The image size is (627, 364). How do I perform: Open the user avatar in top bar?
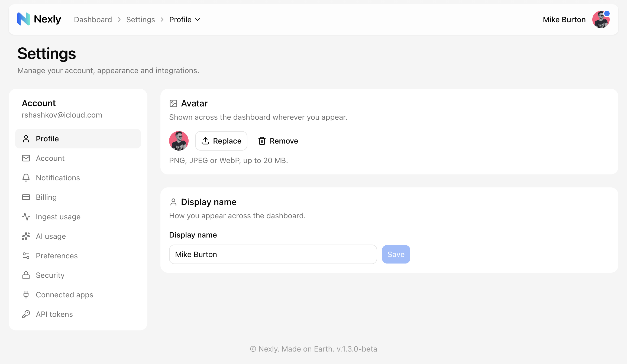point(601,19)
